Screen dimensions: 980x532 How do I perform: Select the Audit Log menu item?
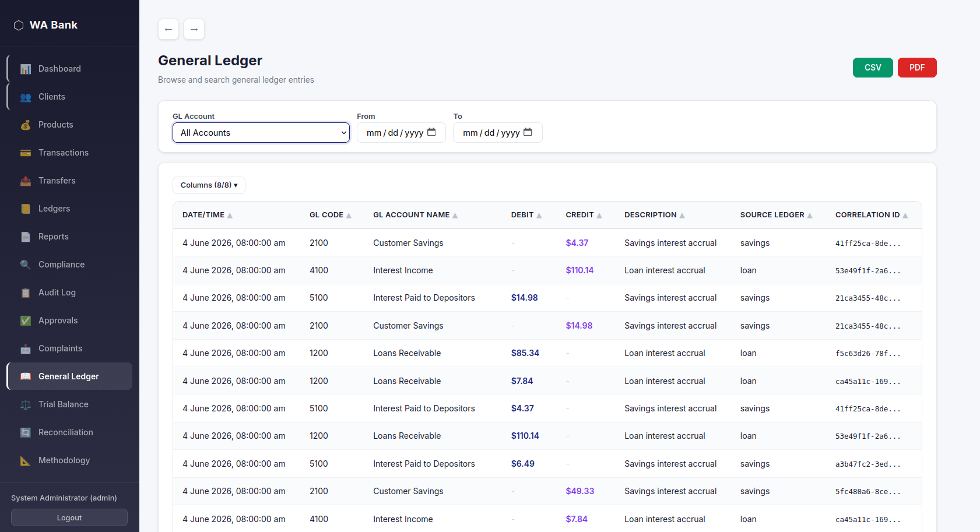tap(69, 293)
